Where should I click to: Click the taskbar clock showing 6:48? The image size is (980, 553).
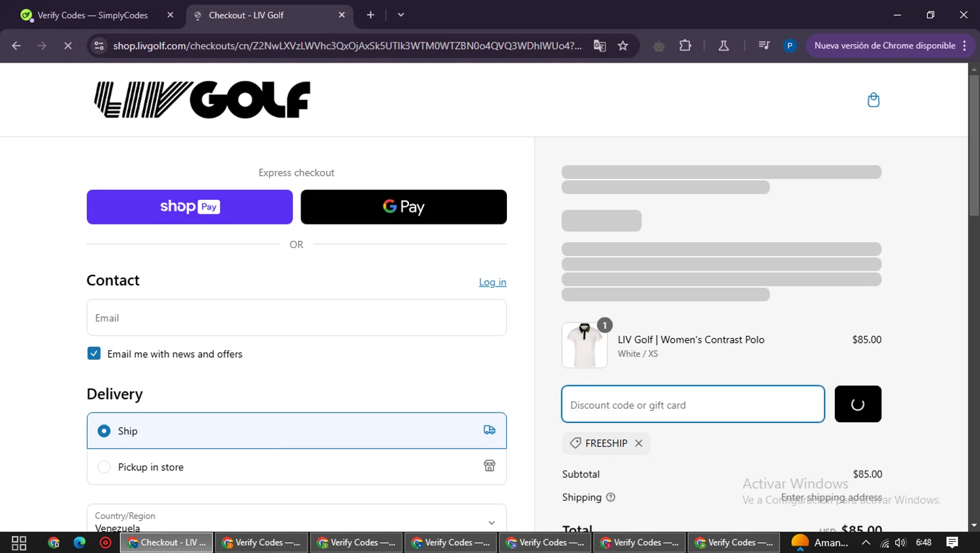pyautogui.click(x=924, y=543)
